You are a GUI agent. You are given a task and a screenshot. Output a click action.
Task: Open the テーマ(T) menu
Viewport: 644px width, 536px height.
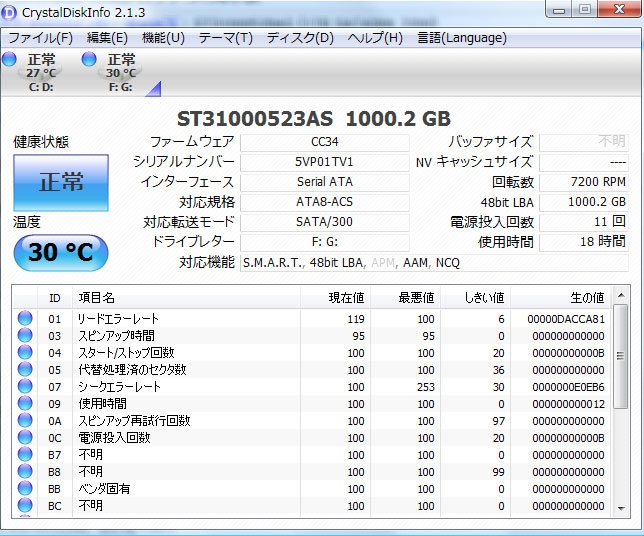(225, 38)
